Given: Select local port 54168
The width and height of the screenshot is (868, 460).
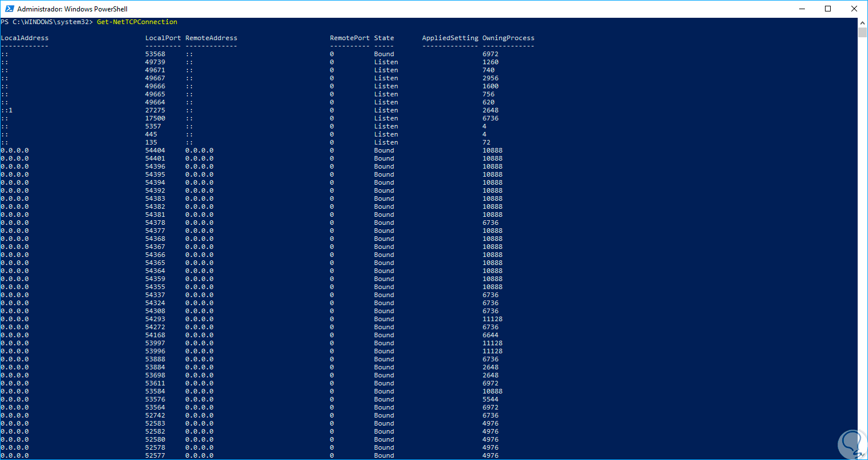Looking at the screenshot, I should (155, 335).
